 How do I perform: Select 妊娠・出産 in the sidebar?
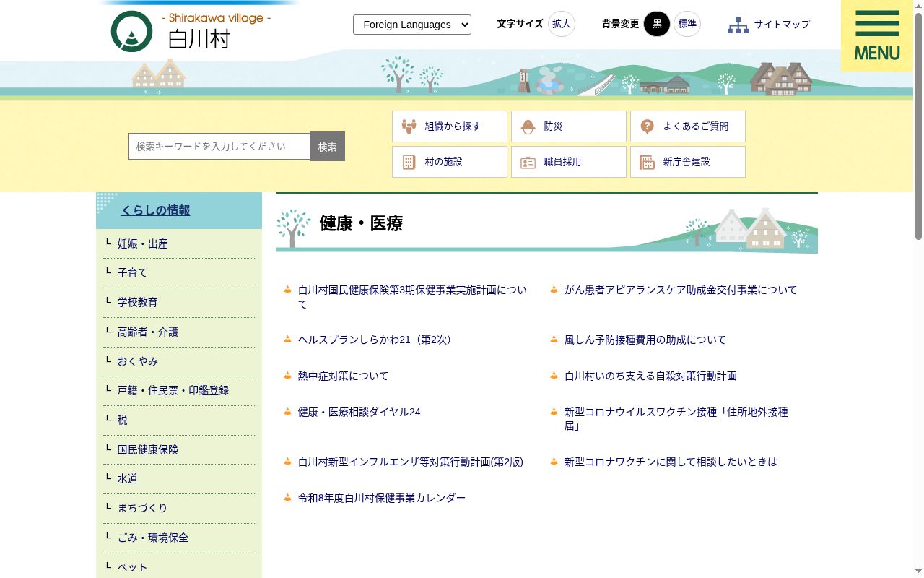pyautogui.click(x=143, y=244)
